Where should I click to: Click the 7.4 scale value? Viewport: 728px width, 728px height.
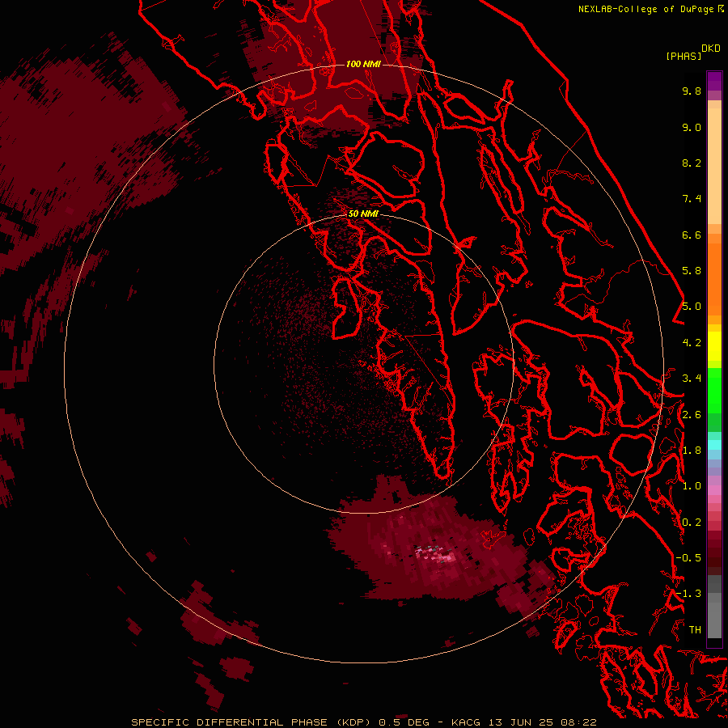(692, 199)
